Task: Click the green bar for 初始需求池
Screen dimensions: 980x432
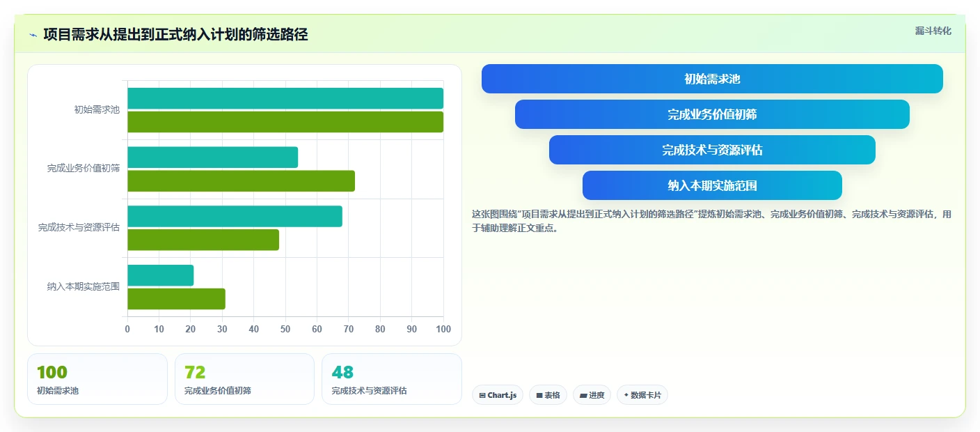Action: (x=285, y=122)
